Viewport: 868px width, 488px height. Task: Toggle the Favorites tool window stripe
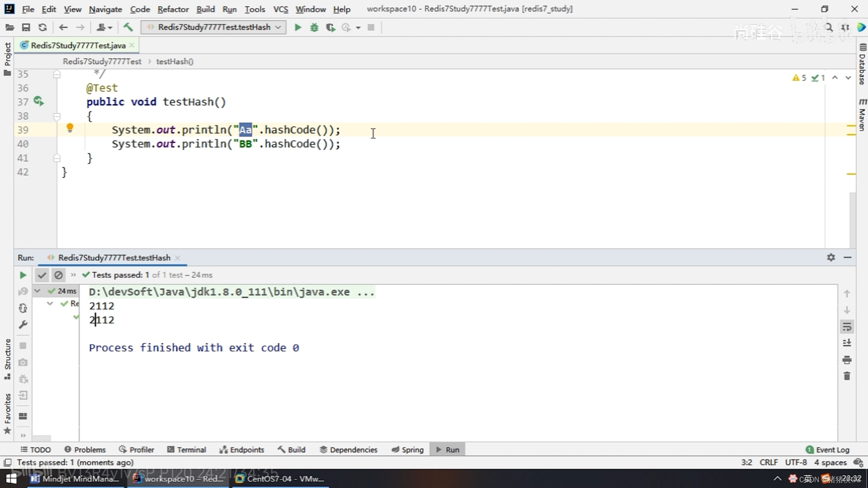tap(7, 413)
